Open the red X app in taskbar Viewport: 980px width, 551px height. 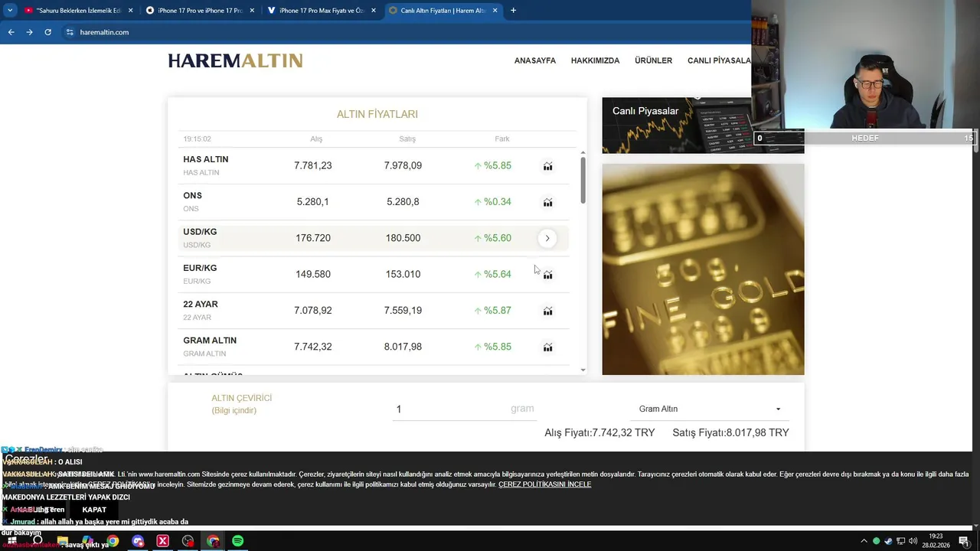(162, 541)
